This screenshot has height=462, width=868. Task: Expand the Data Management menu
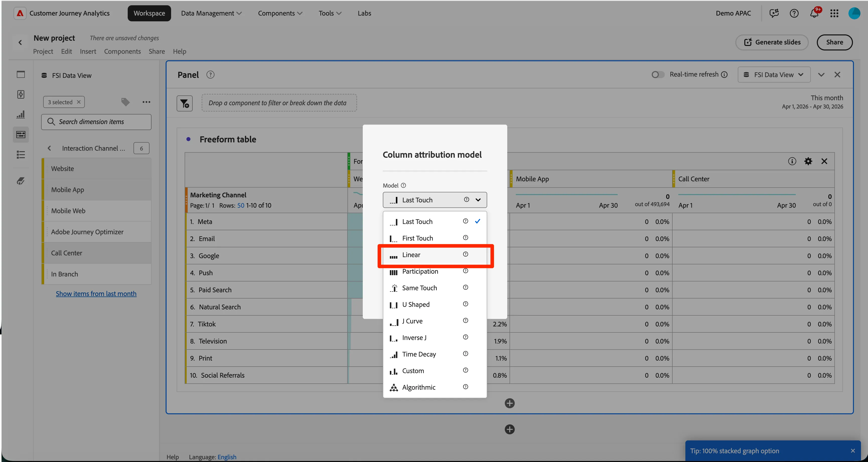(x=211, y=13)
